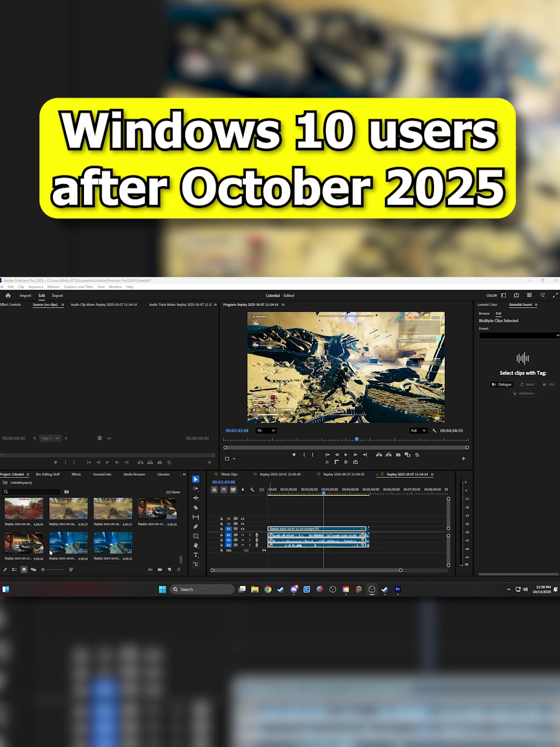The height and width of the screenshot is (747, 560).
Task: Click the Play button in the Program monitor
Action: point(346,455)
